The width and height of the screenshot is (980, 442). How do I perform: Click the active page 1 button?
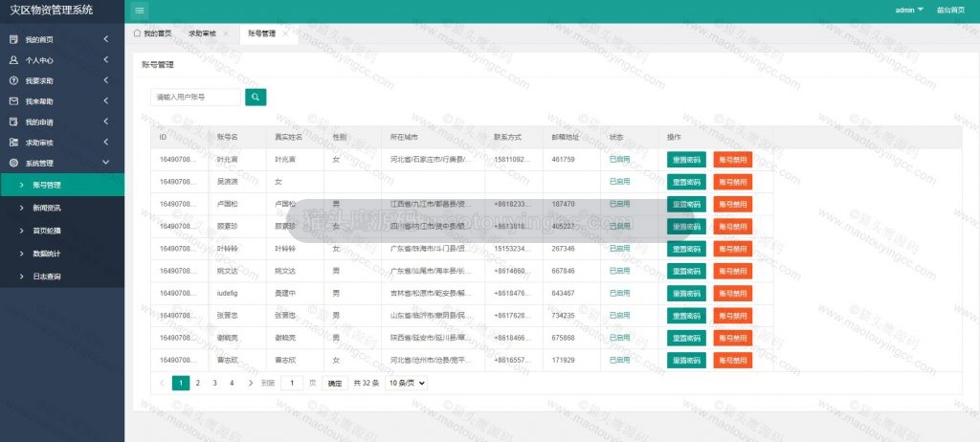[x=181, y=384]
